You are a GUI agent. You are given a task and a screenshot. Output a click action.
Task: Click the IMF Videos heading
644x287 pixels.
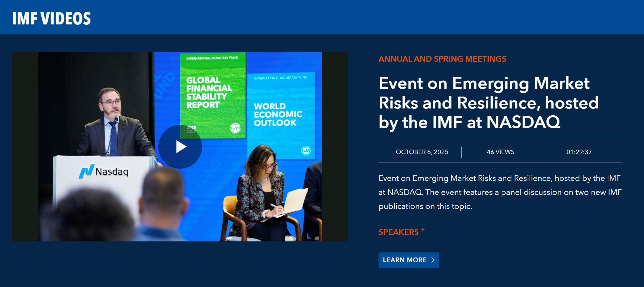point(51,18)
